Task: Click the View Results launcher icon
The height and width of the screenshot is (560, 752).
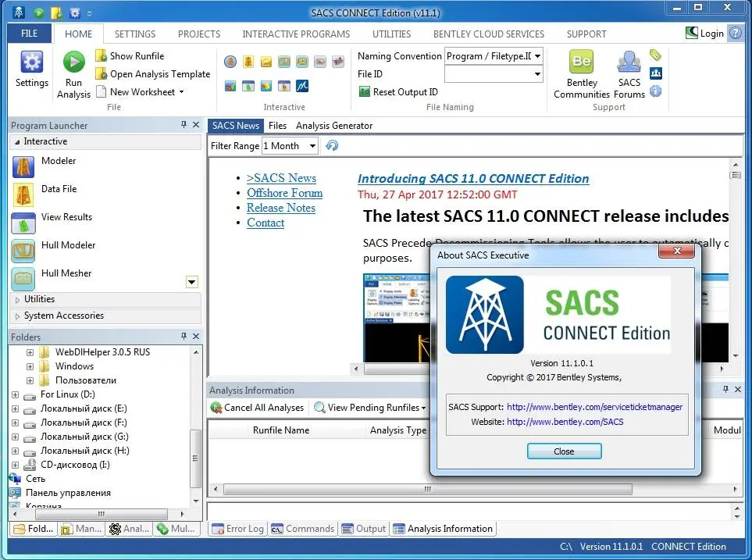Action: coord(23,223)
